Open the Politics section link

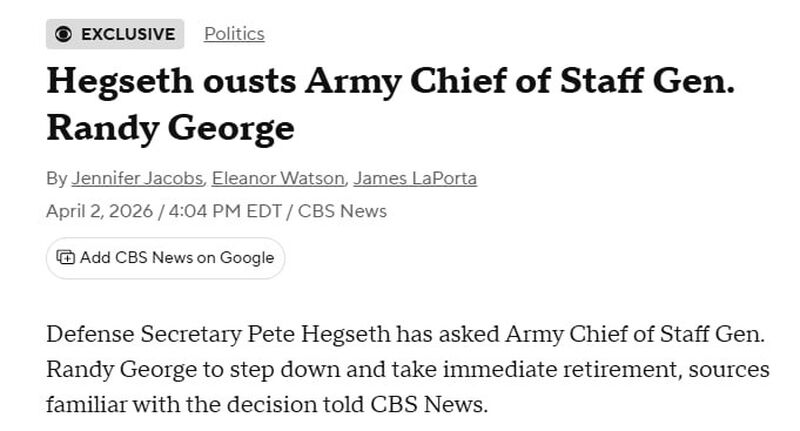[x=234, y=34]
